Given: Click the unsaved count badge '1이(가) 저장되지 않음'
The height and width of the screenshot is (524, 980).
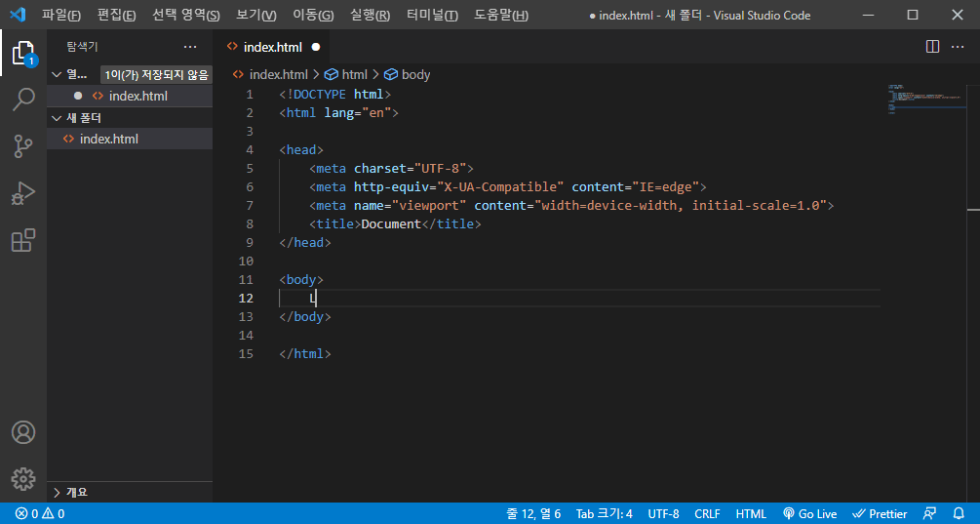Looking at the screenshot, I should 156,75.
